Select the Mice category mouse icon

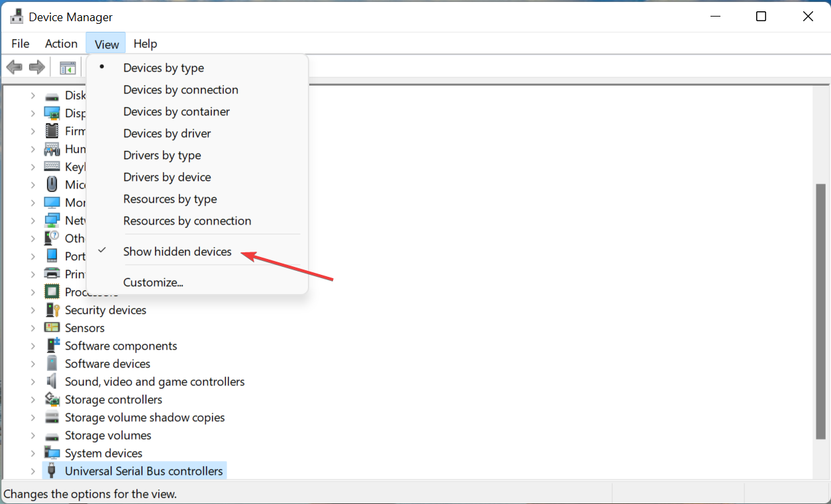click(52, 185)
